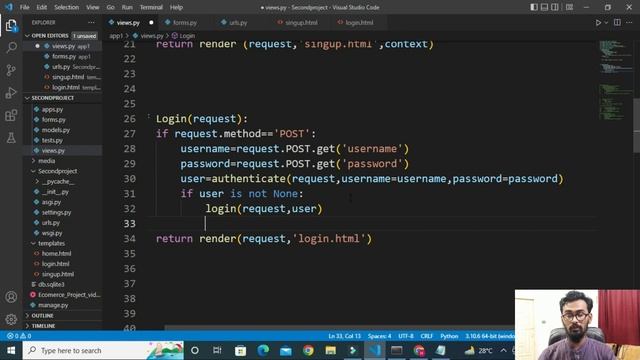Click the Windows search box
The image size is (640, 360).
(x=103, y=350)
